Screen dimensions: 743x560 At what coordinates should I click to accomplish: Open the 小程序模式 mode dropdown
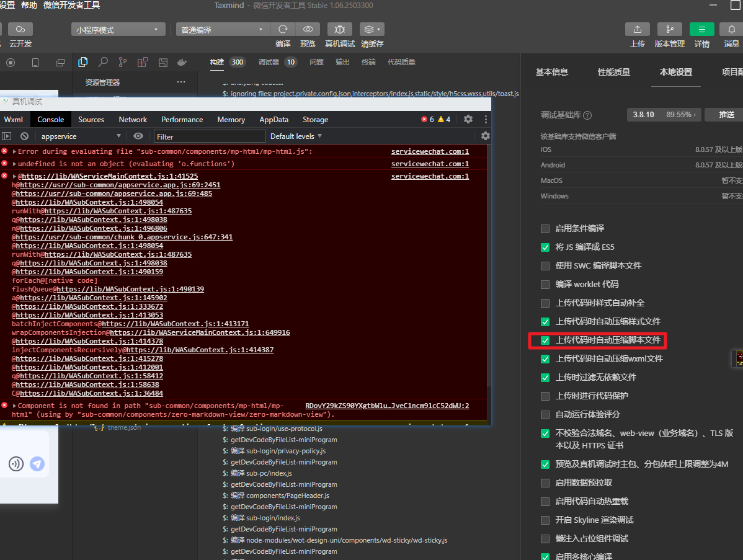tap(118, 29)
